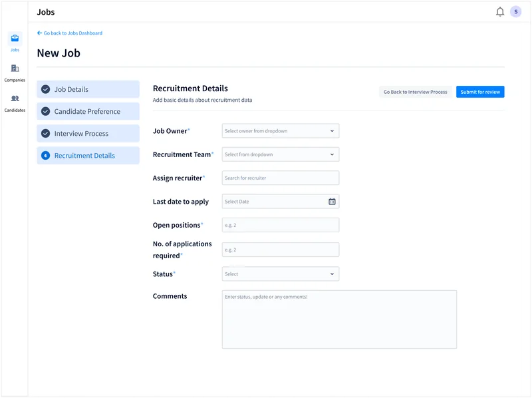Click the Job Details checkmark icon
This screenshot has width=532, height=398.
pos(45,89)
